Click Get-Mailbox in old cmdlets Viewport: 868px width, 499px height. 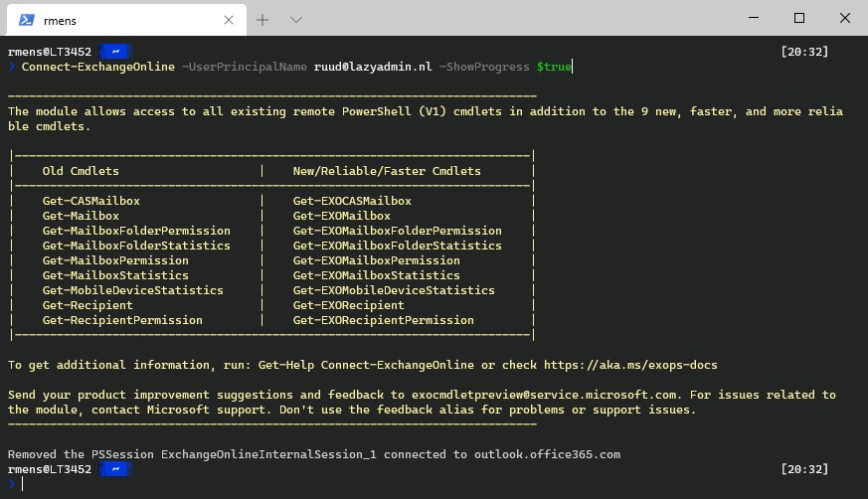coord(81,216)
